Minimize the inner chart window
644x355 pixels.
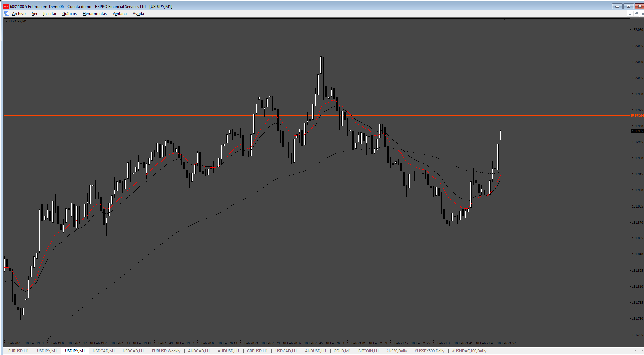point(630,14)
